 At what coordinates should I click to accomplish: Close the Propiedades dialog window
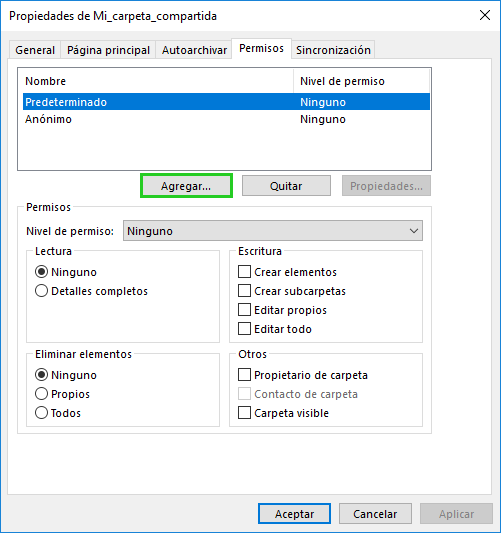pos(485,15)
